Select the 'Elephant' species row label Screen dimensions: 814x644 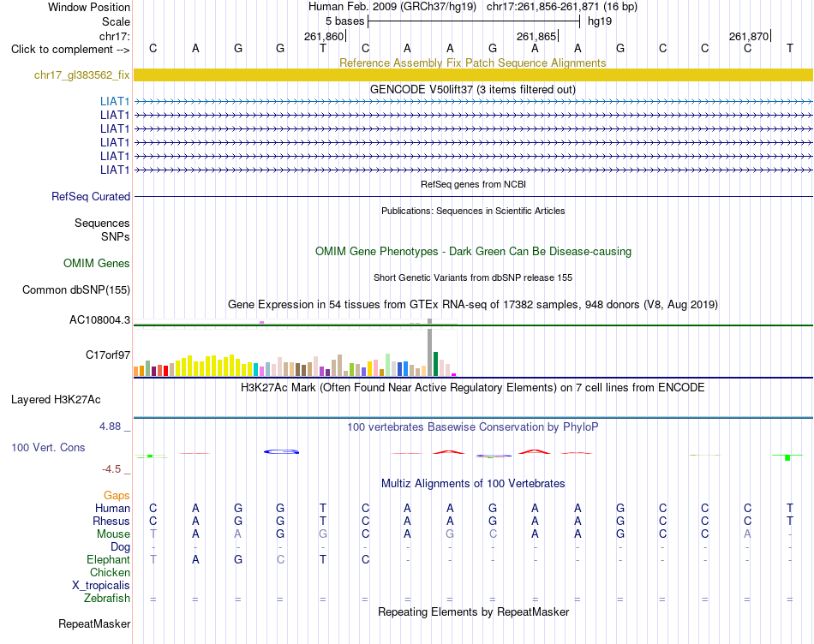coord(108,559)
